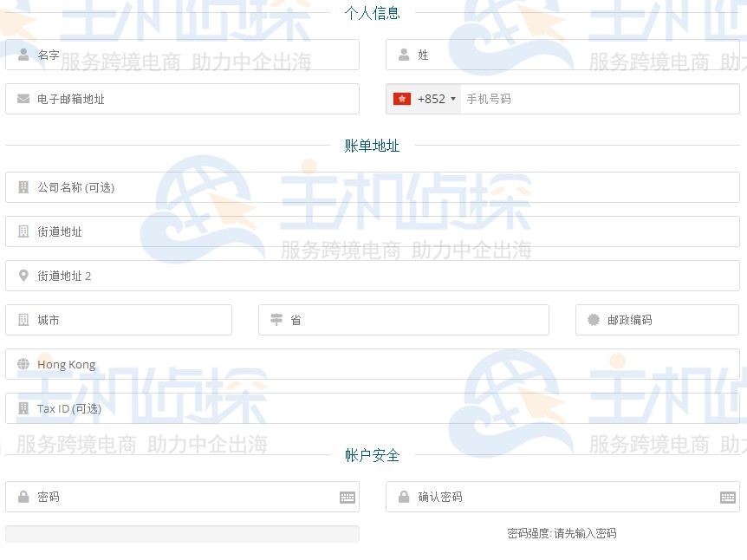This screenshot has height=560, width=747.
Task: Click the 电子邮箱地址 input field
Action: click(182, 99)
